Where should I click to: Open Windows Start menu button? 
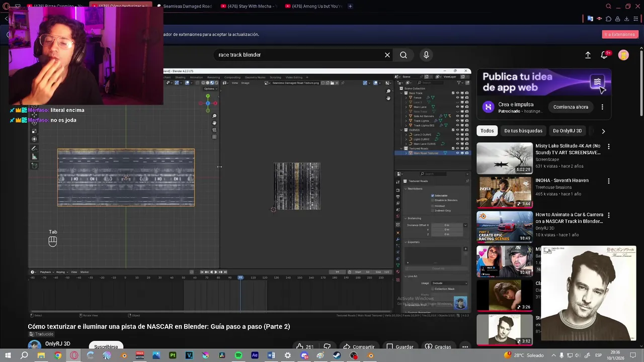click(x=8, y=355)
